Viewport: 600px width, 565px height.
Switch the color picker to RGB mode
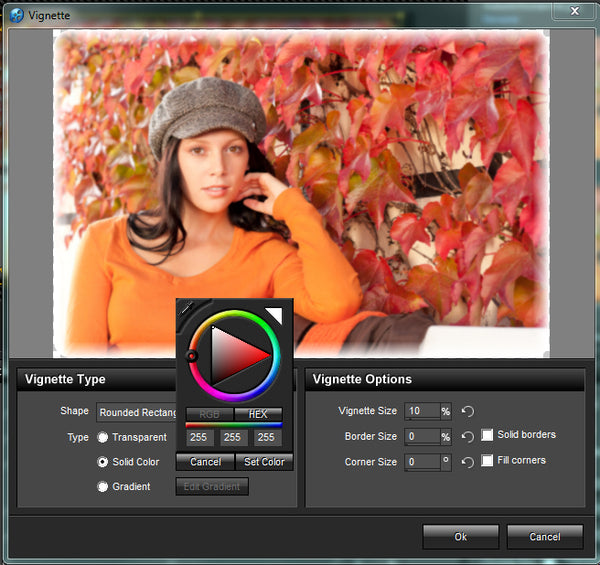pyautogui.click(x=209, y=414)
